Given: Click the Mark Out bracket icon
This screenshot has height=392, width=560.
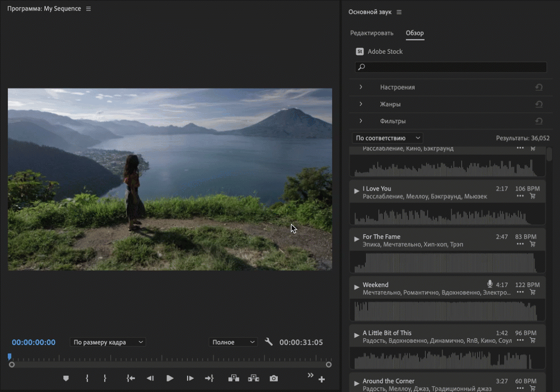Looking at the screenshot, I should point(105,379).
